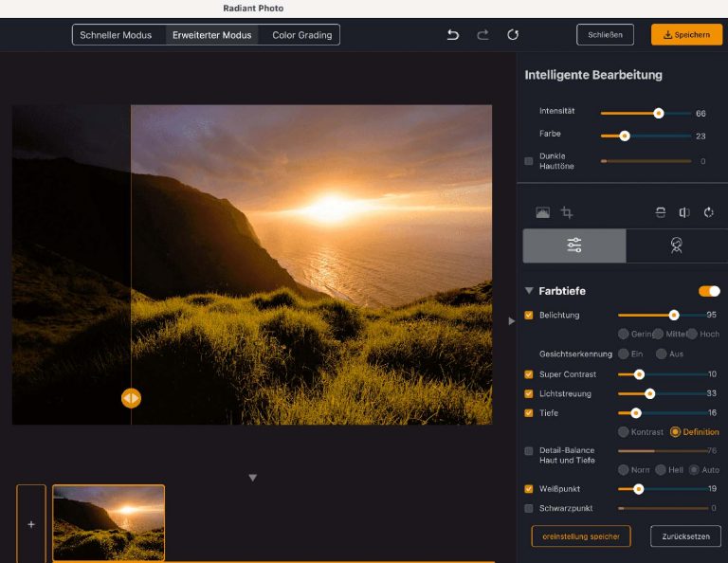Select the crop tool icon
The image size is (728, 563).
pos(567,213)
